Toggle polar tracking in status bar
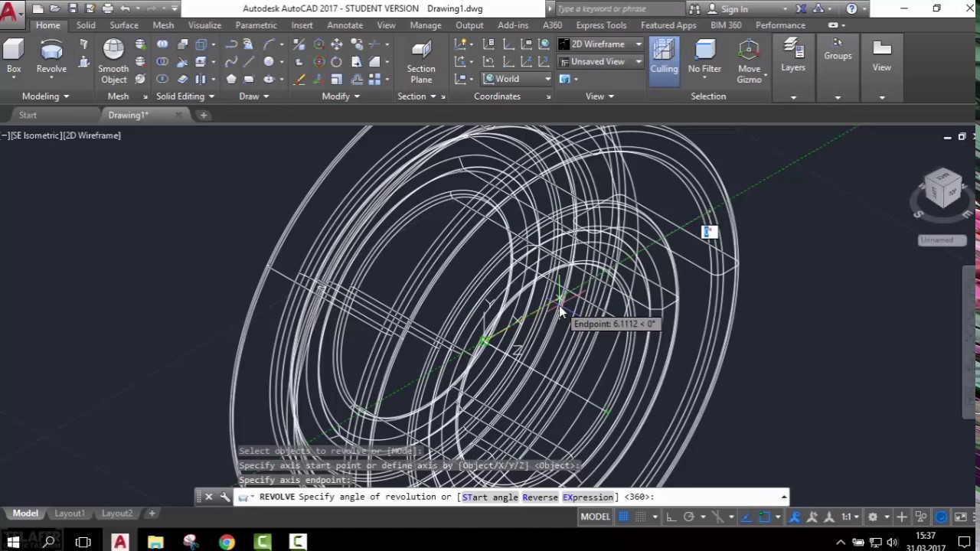This screenshot has width=980, height=551. tap(688, 517)
